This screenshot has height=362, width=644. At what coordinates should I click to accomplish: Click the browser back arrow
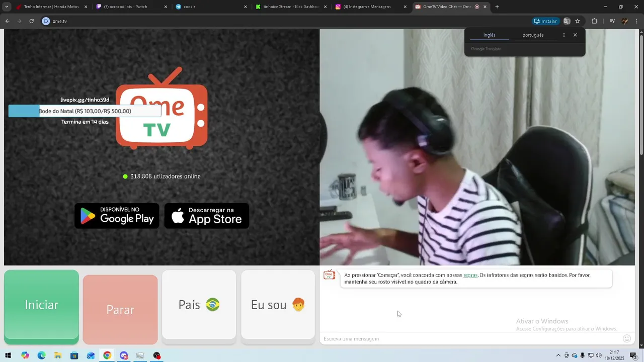point(8,21)
